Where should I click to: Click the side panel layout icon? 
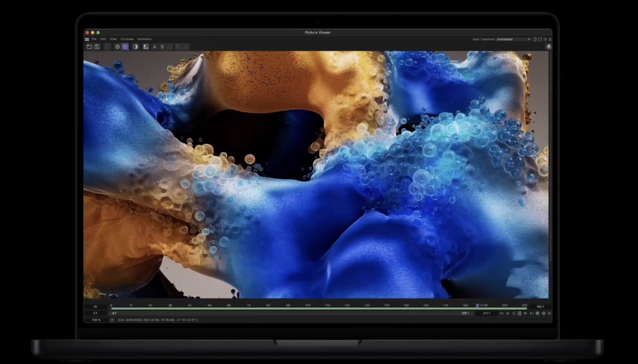[534, 39]
